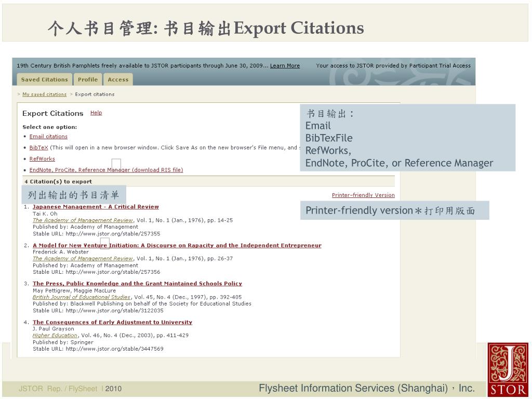Open Consequences of Early Adjustment to University

(112, 322)
